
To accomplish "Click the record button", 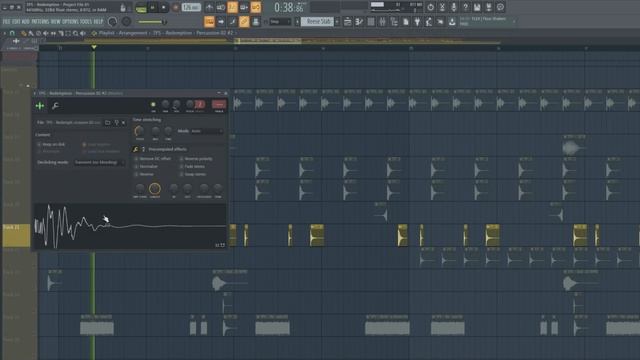I will [176, 7].
